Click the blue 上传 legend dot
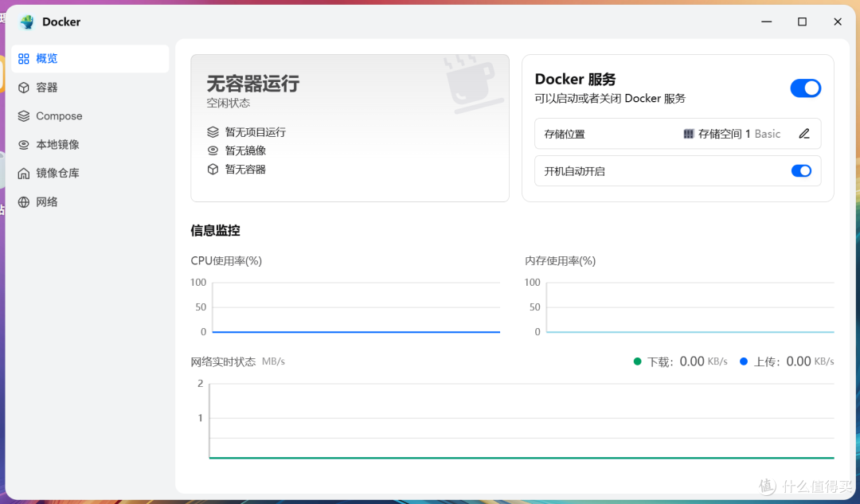The width and height of the screenshot is (860, 504). [744, 361]
